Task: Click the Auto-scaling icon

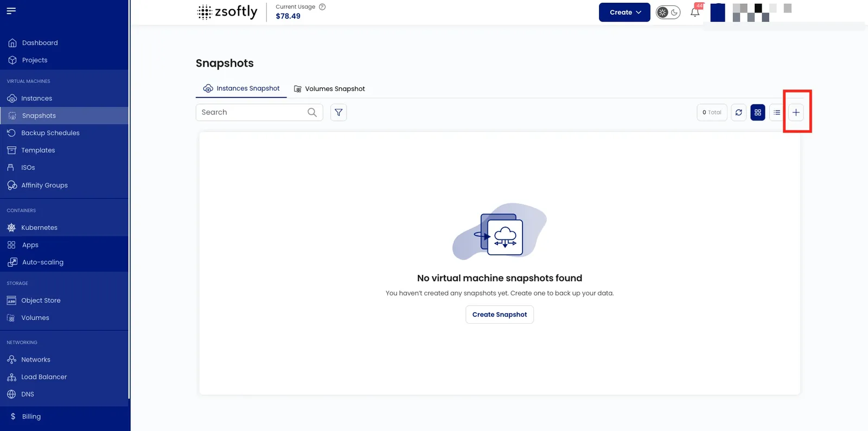Action: point(12,262)
